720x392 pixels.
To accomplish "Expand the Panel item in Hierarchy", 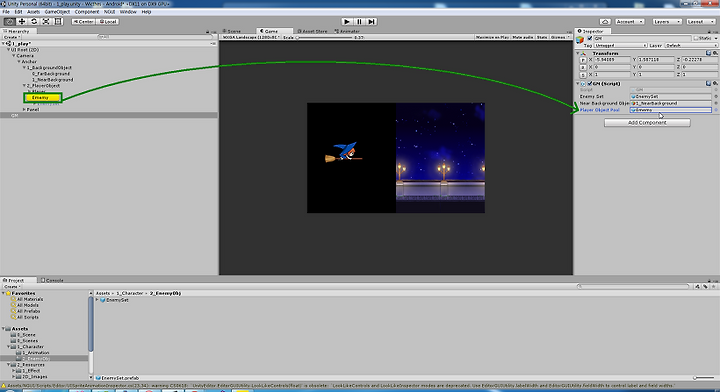I will (x=24, y=110).
